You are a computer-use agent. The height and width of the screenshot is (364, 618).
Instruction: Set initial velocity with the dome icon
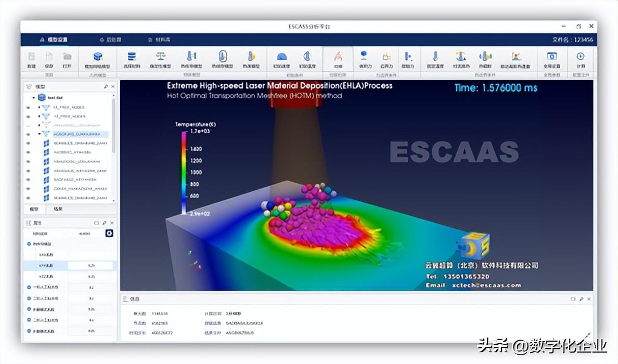click(x=281, y=57)
